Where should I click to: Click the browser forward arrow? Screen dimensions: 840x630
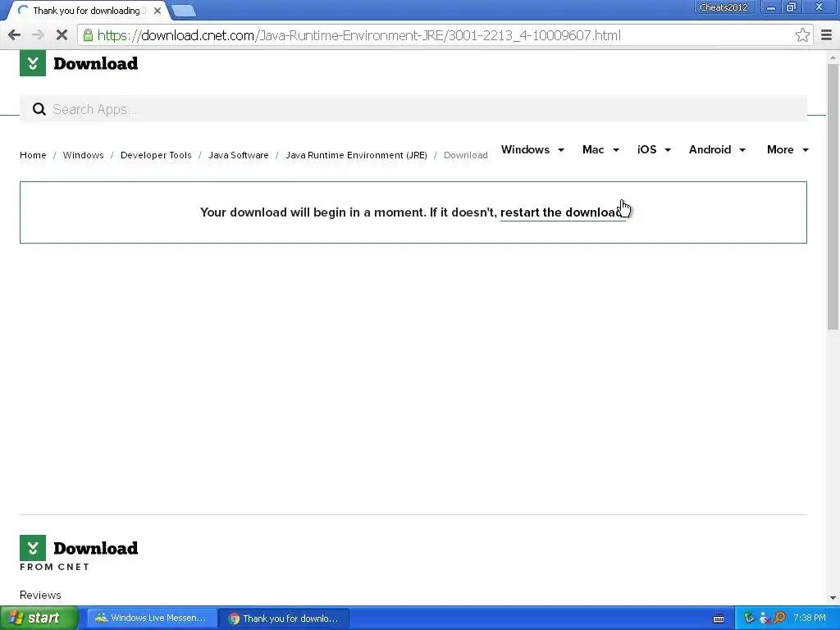(38, 35)
